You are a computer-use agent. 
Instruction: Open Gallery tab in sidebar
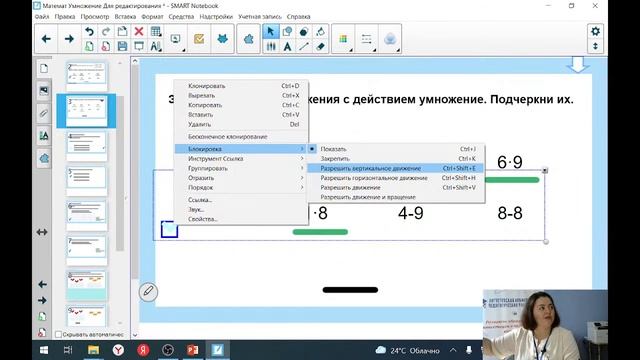pyautogui.click(x=44, y=90)
